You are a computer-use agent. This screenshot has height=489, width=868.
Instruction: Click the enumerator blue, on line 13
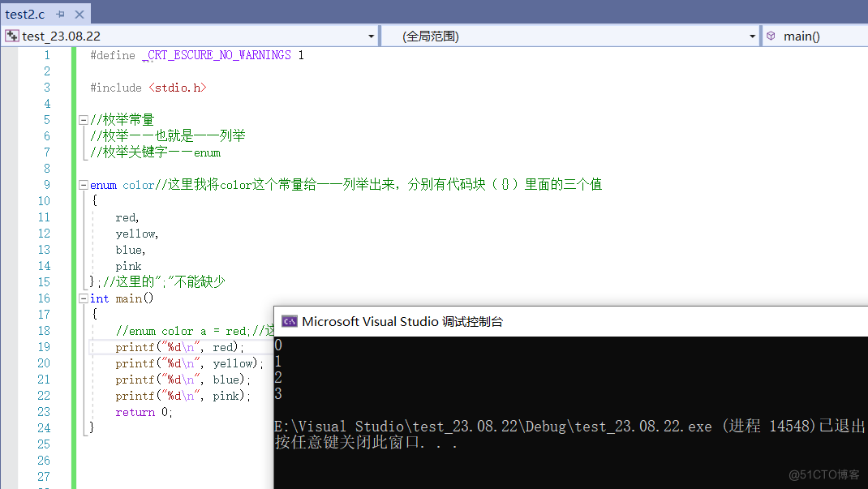[130, 250]
